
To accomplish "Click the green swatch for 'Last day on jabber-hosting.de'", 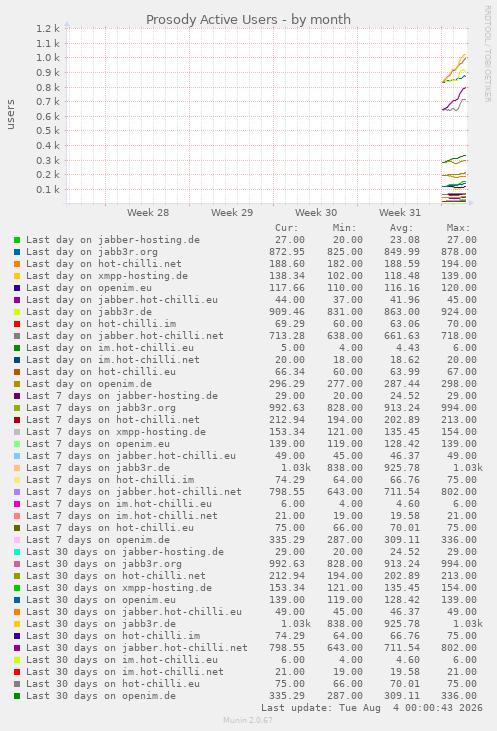I will pyautogui.click(x=17, y=240).
